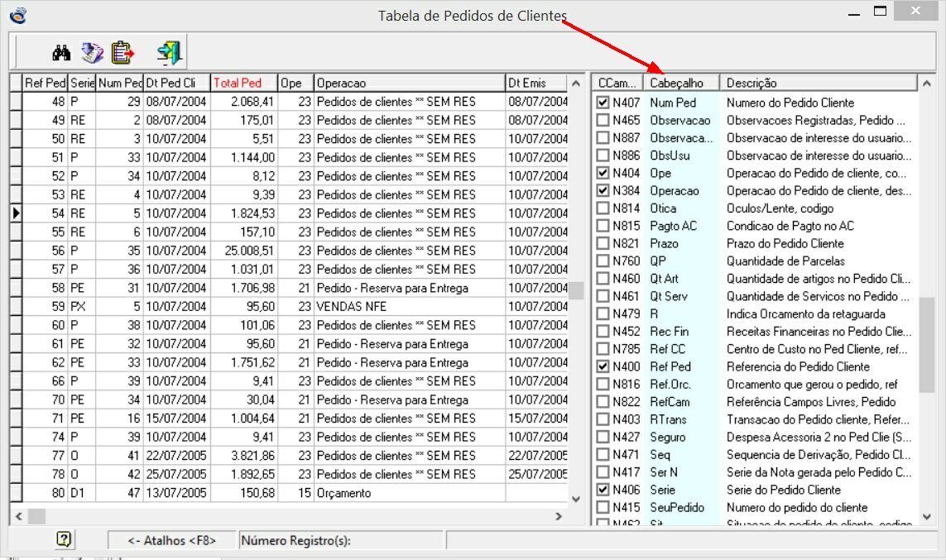Screen dimensions: 946x560
Task: Click orders grid vertical scrollbar down arrow
Action: (575, 499)
